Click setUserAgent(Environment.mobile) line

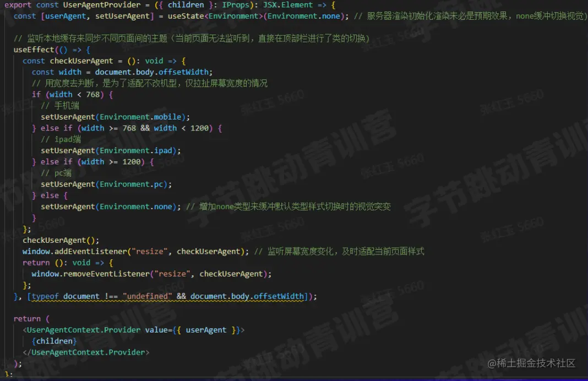click(115, 117)
